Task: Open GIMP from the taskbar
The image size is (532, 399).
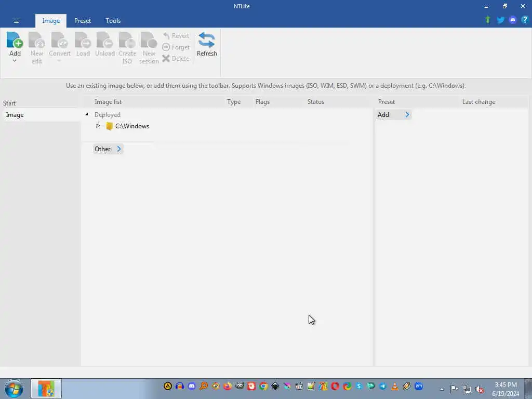Action: (239, 386)
